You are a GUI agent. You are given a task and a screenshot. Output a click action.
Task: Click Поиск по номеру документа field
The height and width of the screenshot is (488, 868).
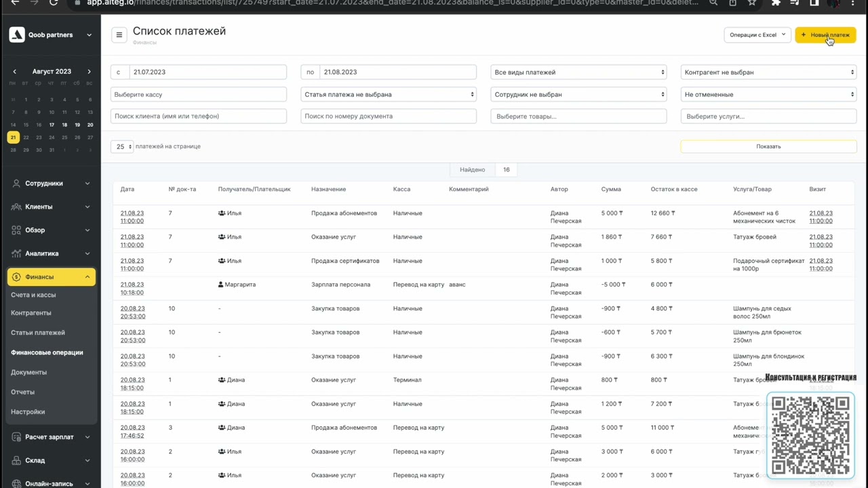[x=389, y=116]
